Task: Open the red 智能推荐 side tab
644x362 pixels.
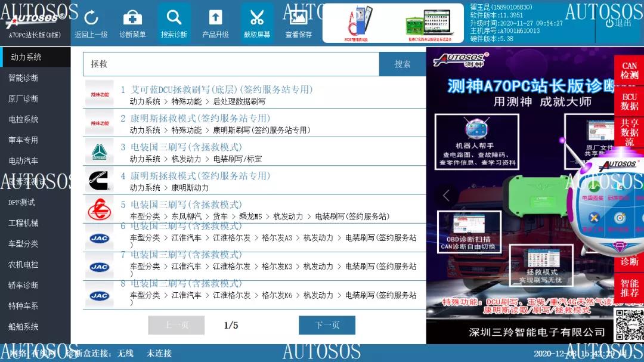Action: [x=629, y=288]
